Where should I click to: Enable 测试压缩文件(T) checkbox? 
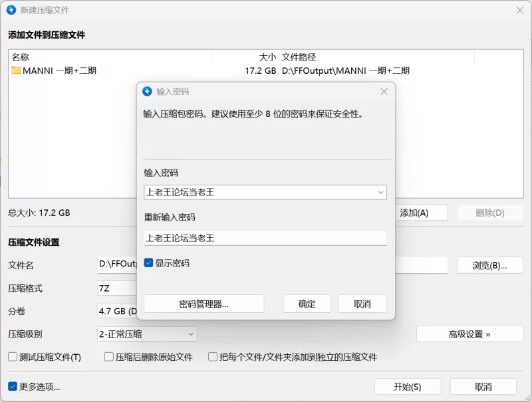pos(13,357)
